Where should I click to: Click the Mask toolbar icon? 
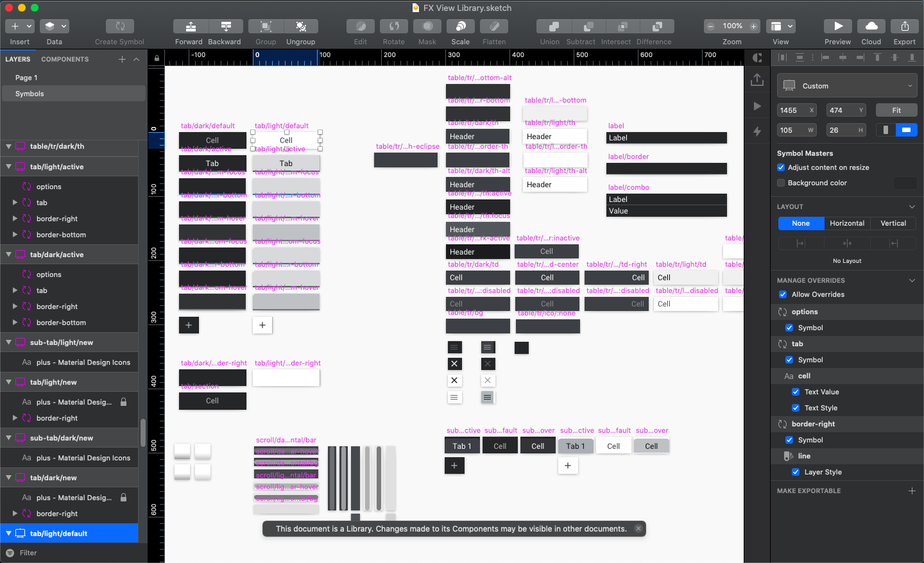(x=427, y=26)
